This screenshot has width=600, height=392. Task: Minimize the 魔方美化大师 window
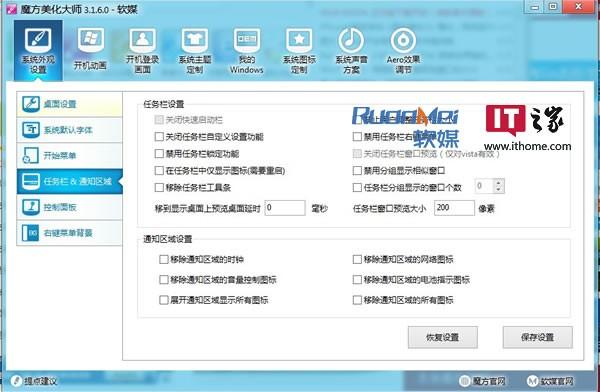pos(535,7)
